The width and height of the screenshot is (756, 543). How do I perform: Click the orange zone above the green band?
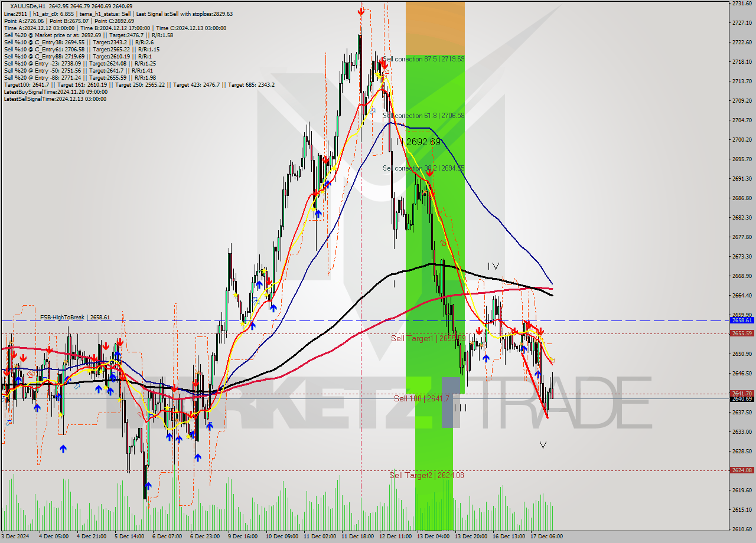tap(435, 28)
